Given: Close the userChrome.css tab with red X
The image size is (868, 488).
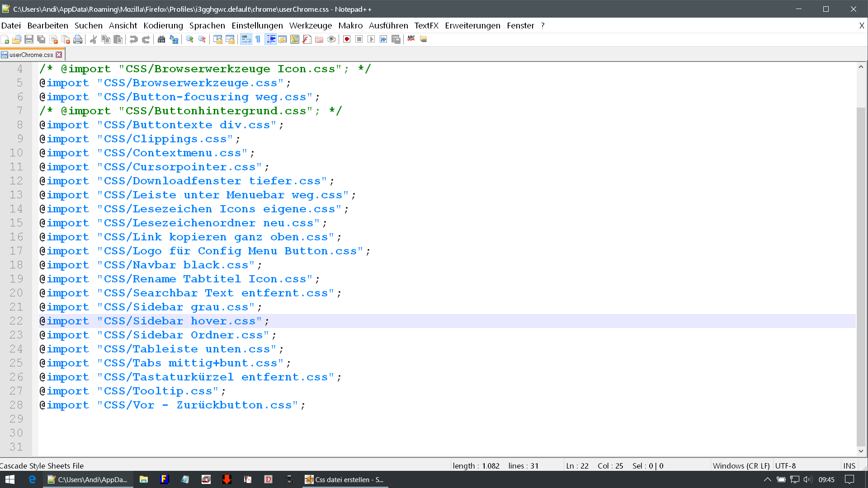Looking at the screenshot, I should [x=59, y=55].
